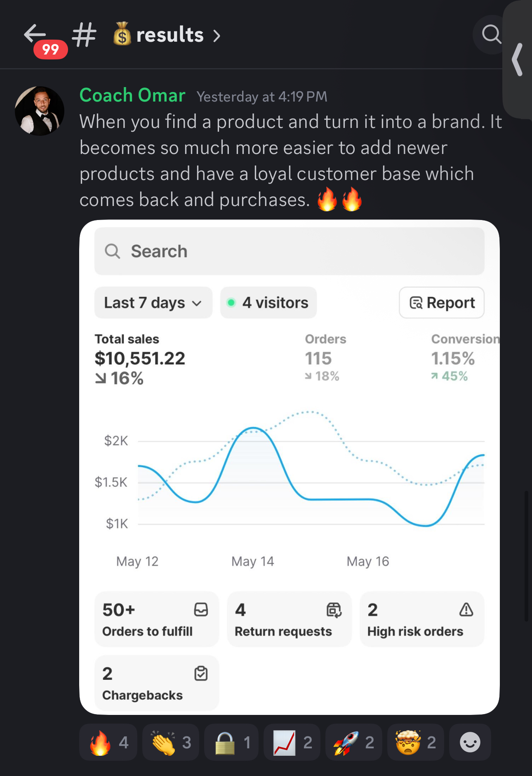Viewport: 532px width, 776px height.
Task: Tap the back arrow icon
Action: tap(35, 34)
